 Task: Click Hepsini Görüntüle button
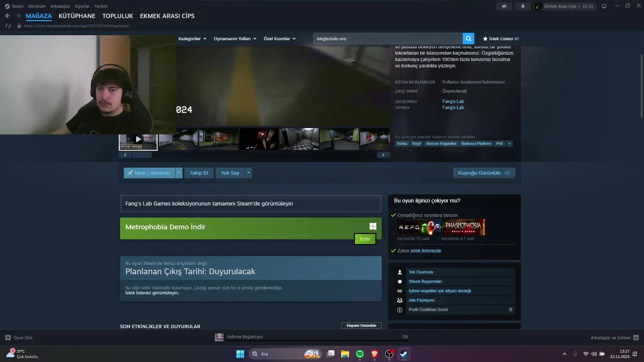[361, 325]
